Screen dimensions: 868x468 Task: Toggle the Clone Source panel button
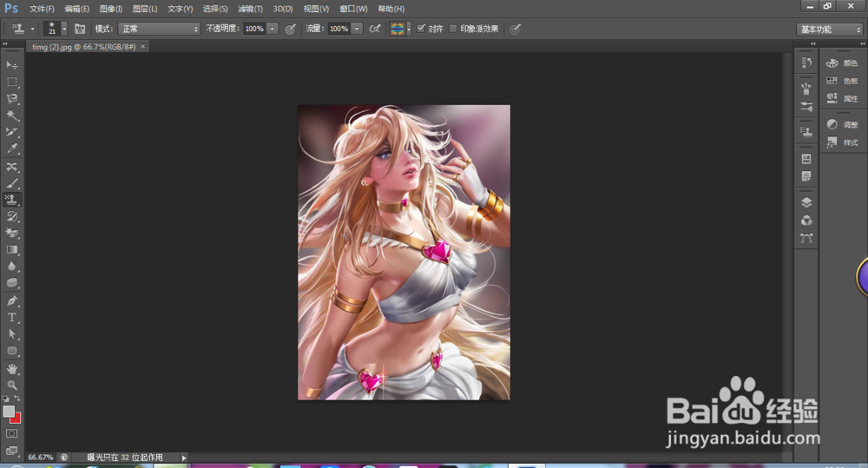pyautogui.click(x=806, y=132)
